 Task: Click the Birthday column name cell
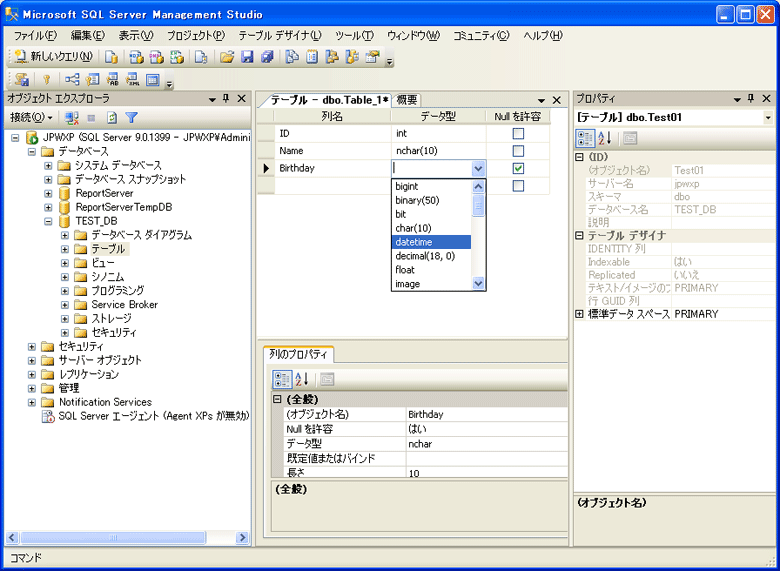[333, 168]
